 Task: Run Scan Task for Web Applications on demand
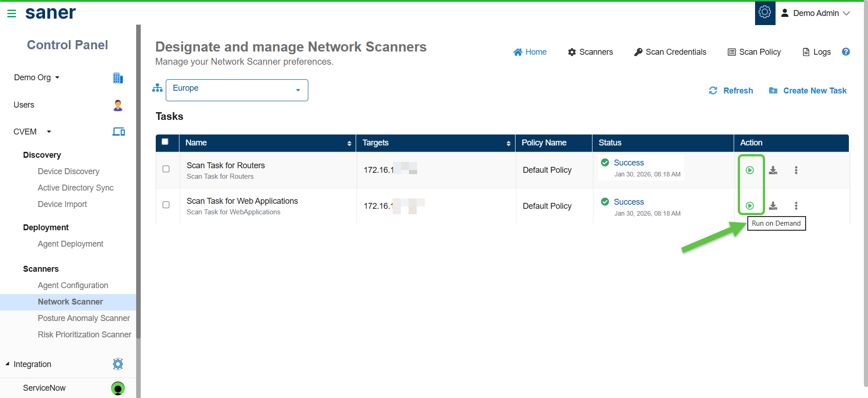pyautogui.click(x=750, y=206)
